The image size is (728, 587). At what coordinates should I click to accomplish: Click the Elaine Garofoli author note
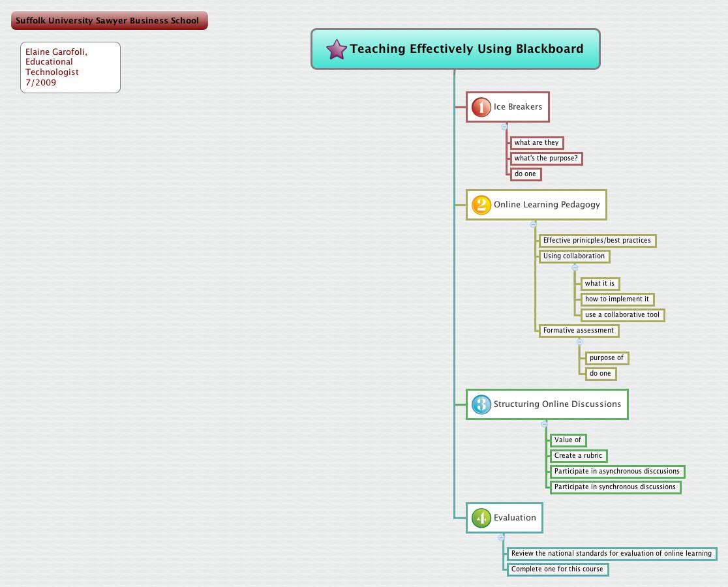70,67
